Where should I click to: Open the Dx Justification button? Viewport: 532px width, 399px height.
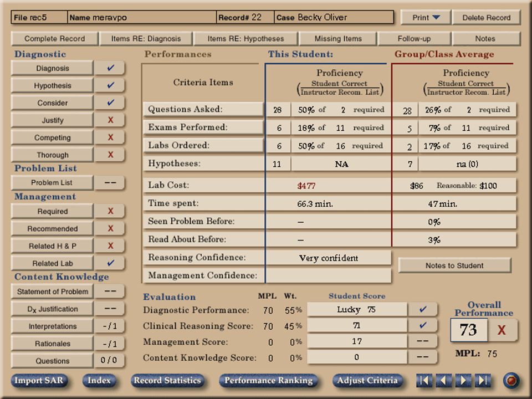point(52,309)
